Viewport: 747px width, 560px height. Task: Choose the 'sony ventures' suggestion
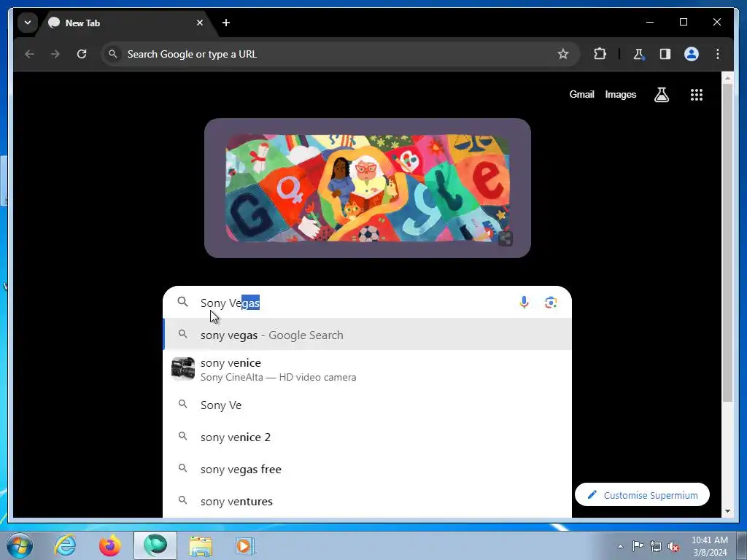[x=367, y=501]
